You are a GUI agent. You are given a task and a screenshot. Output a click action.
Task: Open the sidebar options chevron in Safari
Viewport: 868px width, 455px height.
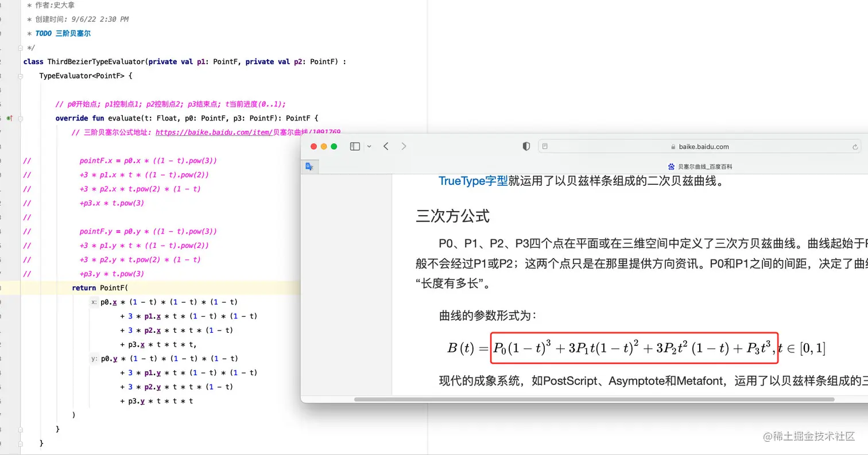click(369, 146)
